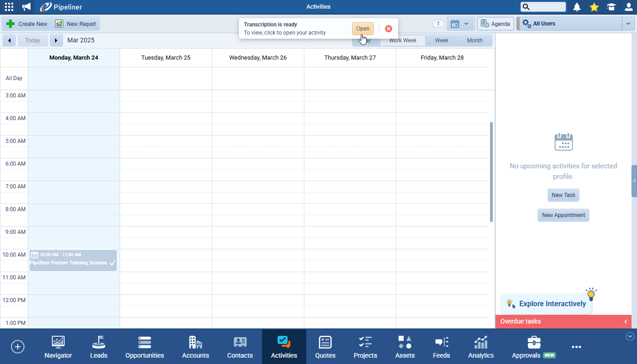Collapse the side panel with right-edge handle

point(634,181)
